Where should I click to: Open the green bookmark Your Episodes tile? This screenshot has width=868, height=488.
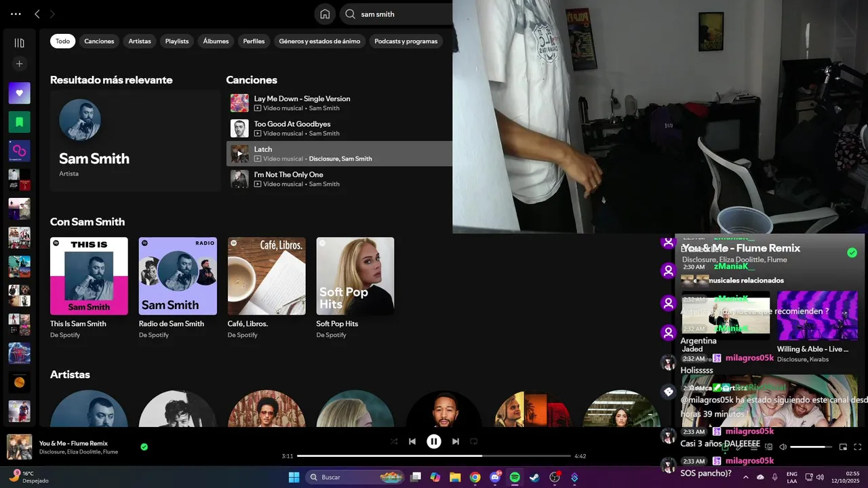point(19,122)
